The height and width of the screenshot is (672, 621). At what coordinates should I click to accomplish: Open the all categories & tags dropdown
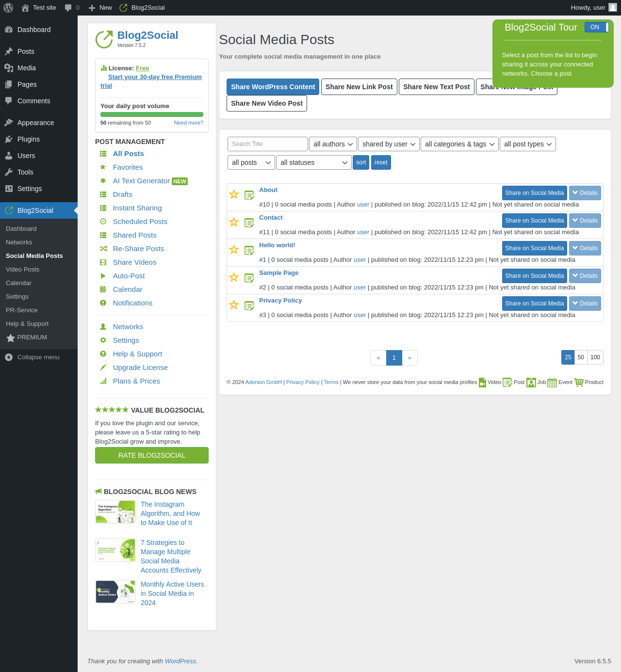[459, 144]
